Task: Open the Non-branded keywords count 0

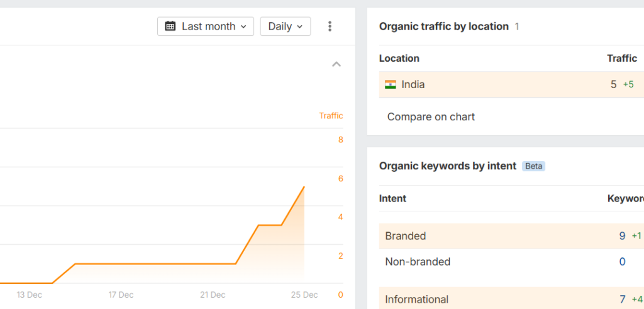Action: [x=622, y=262]
